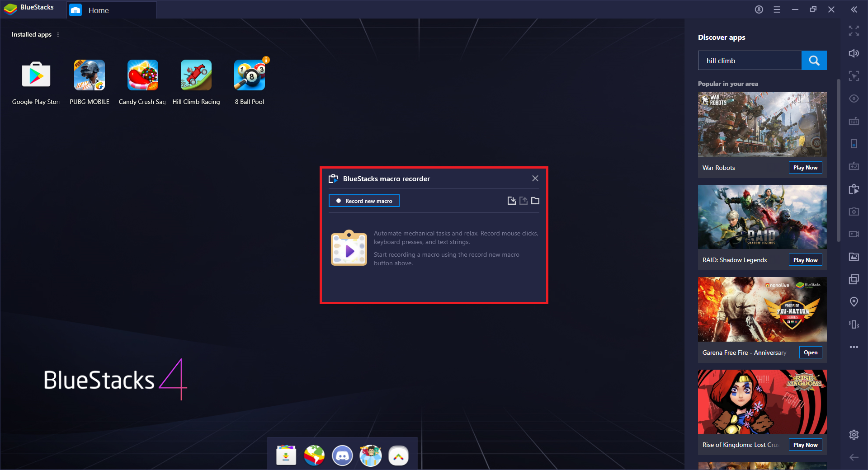Start screen recording with video icon
868x470 pixels.
pyautogui.click(x=854, y=234)
